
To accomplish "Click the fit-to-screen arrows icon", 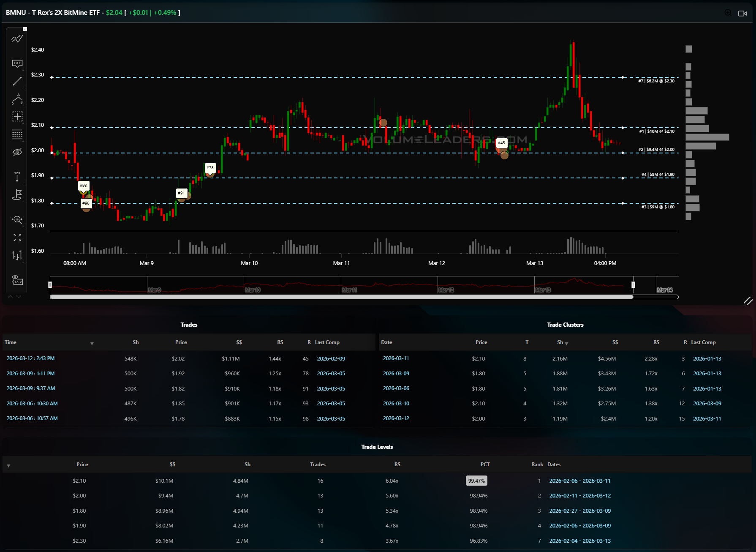I will [17, 238].
